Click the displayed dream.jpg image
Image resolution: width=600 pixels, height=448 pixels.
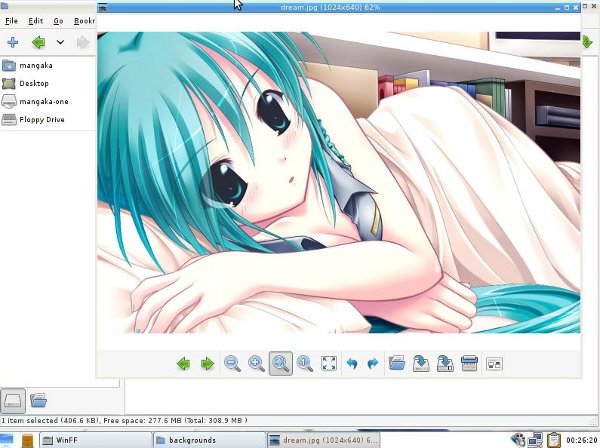click(339, 182)
